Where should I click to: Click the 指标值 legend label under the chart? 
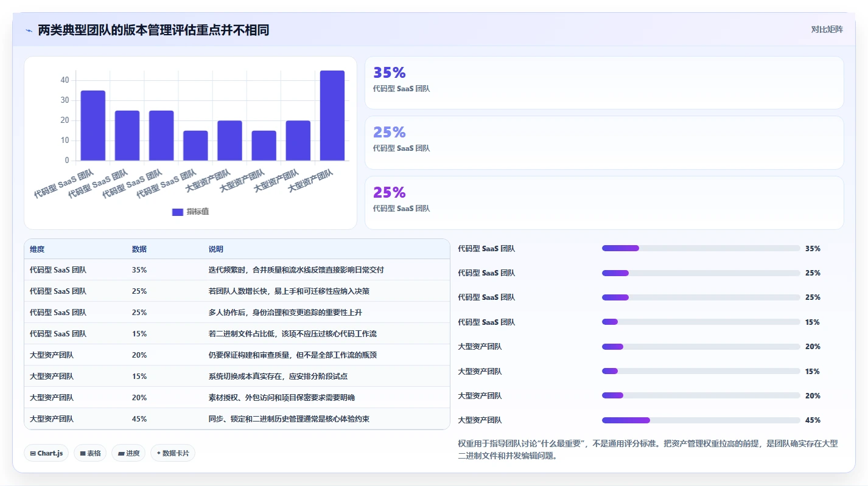coord(198,212)
